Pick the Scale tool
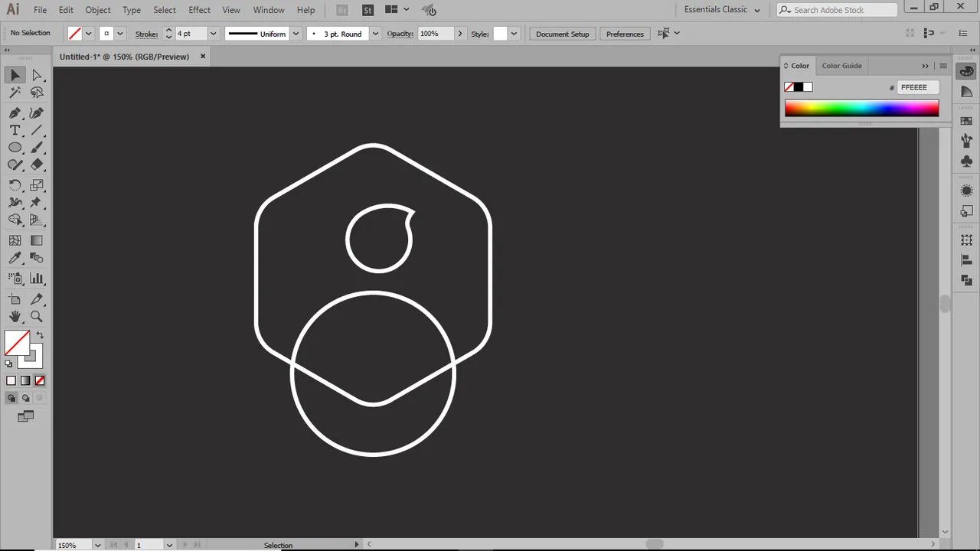 (37, 185)
